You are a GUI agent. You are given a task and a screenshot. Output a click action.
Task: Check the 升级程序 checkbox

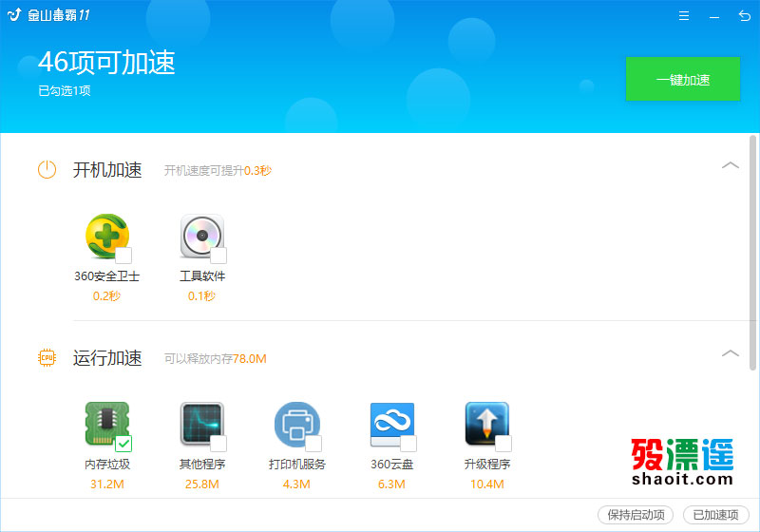point(503,444)
